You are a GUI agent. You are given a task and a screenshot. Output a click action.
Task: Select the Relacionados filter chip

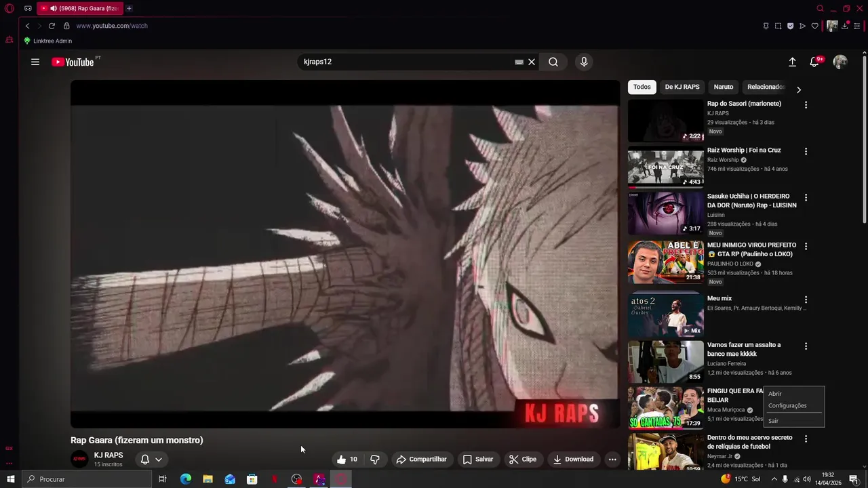(765, 87)
